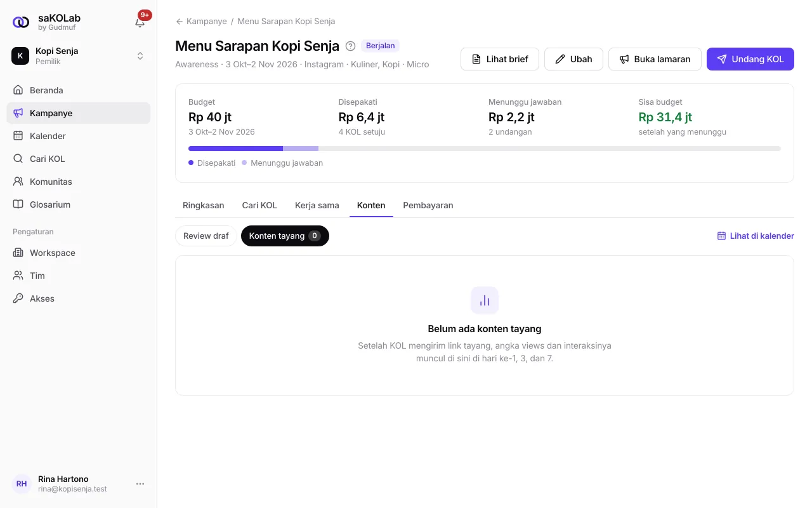Click the Undang KOL button
812x508 pixels.
click(x=750, y=59)
